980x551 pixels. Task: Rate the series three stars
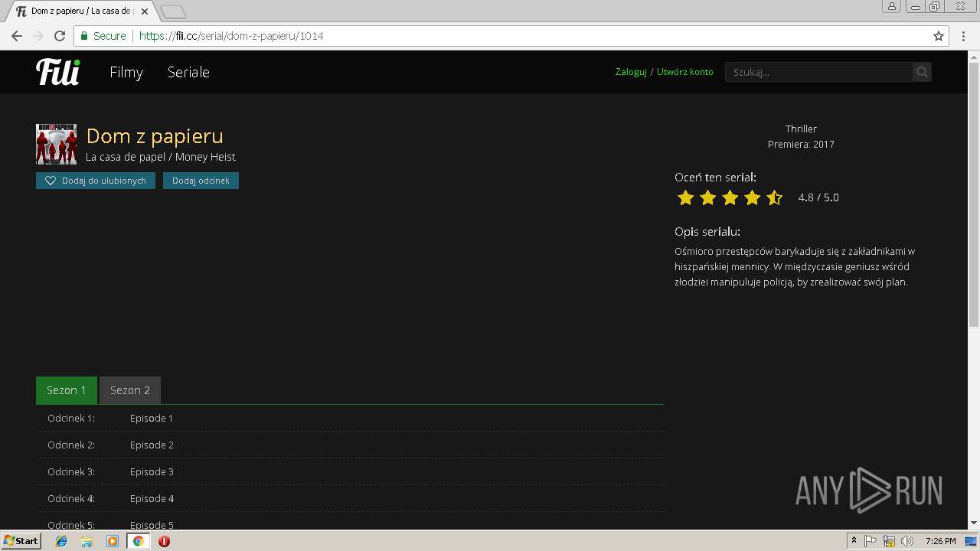[x=730, y=197]
